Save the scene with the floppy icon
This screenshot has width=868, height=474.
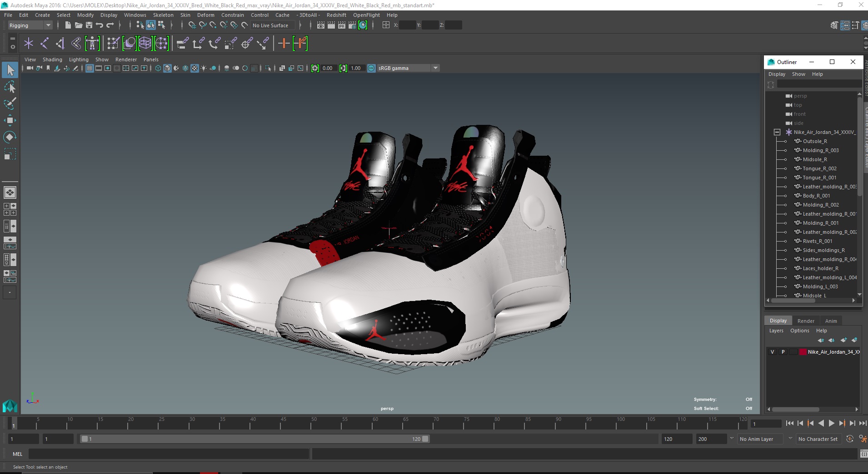pos(89,25)
